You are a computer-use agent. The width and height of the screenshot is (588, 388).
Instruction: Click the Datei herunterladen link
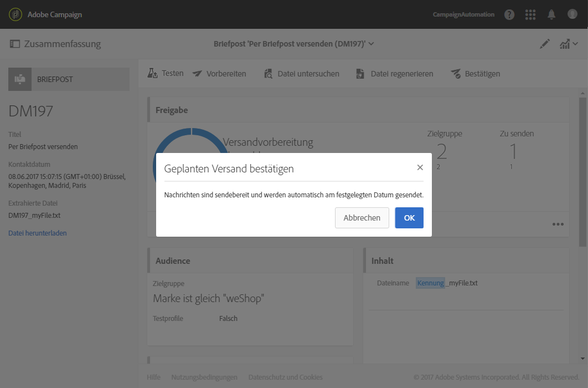(38, 233)
